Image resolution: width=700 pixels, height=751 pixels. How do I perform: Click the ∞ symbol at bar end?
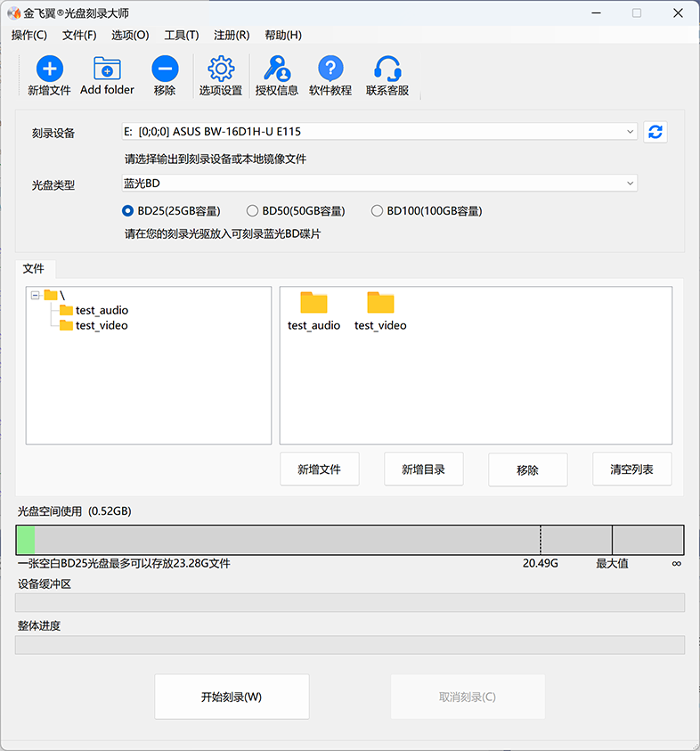pyautogui.click(x=676, y=564)
